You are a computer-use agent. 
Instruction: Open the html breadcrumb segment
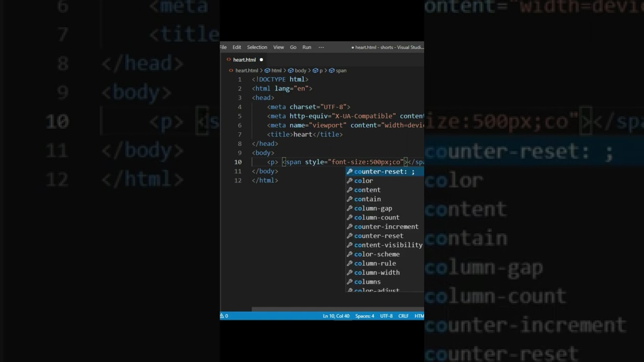tap(276, 71)
